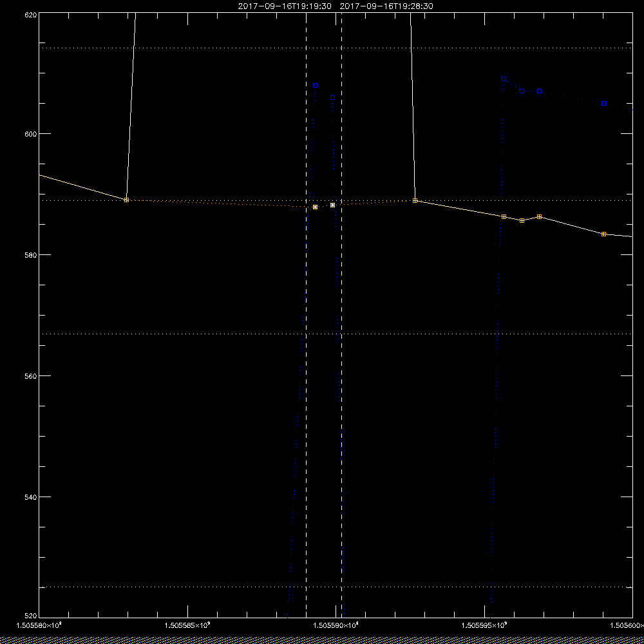Select the 580 y-axis label
644x644 pixels.
(31, 254)
